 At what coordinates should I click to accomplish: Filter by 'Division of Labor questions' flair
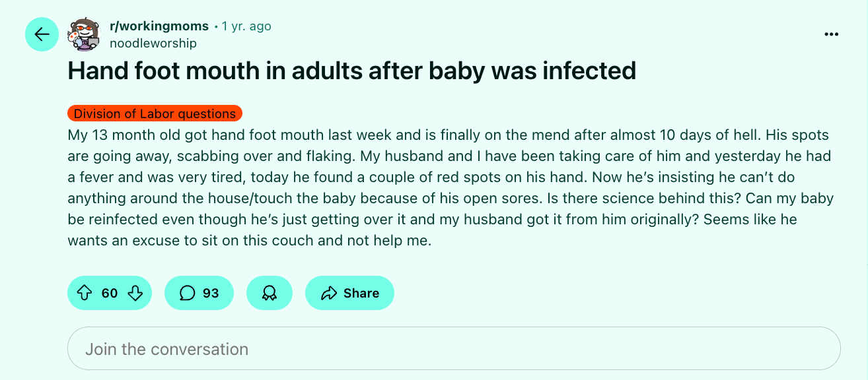155,113
